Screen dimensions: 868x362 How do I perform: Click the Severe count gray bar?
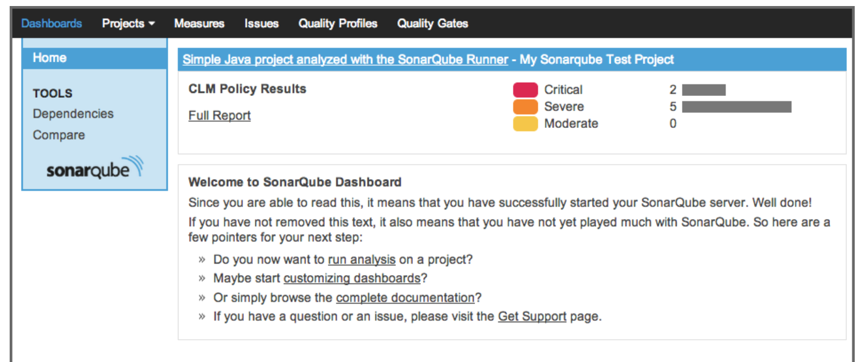tap(736, 107)
